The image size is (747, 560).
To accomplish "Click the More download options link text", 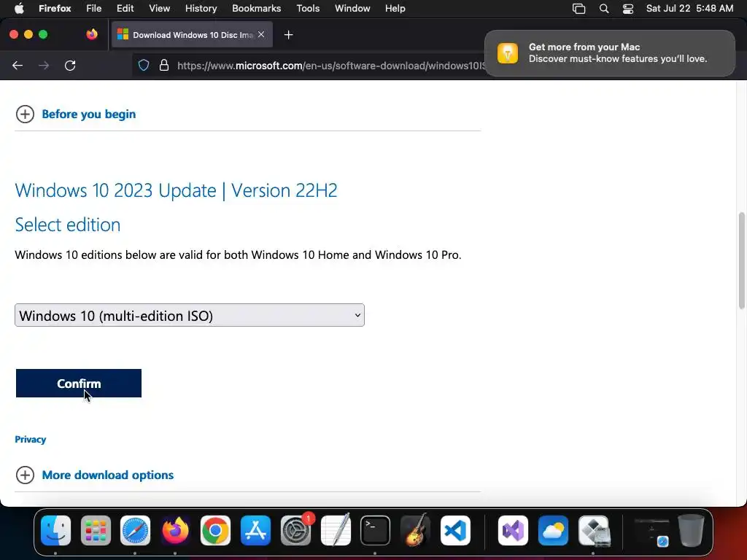I will 108,475.
